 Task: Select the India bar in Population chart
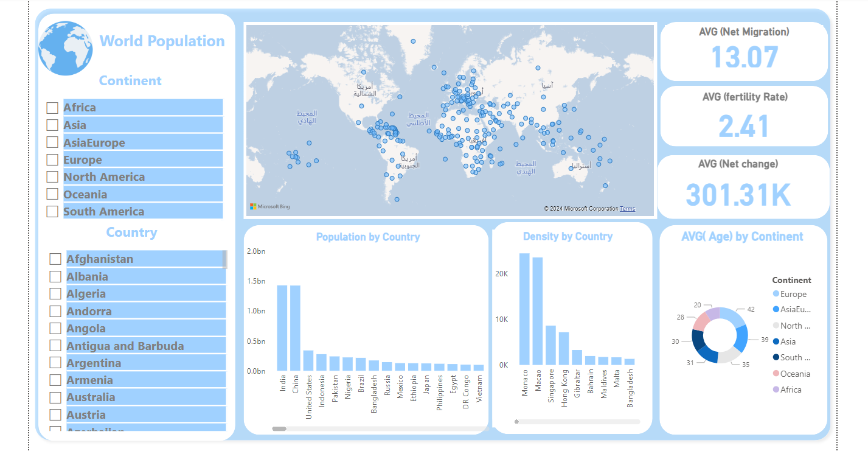coord(282,327)
